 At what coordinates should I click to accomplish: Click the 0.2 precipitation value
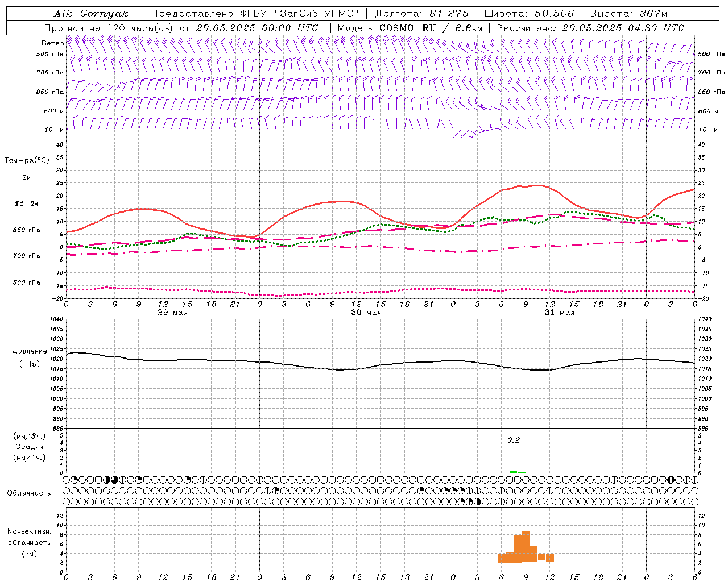[514, 440]
